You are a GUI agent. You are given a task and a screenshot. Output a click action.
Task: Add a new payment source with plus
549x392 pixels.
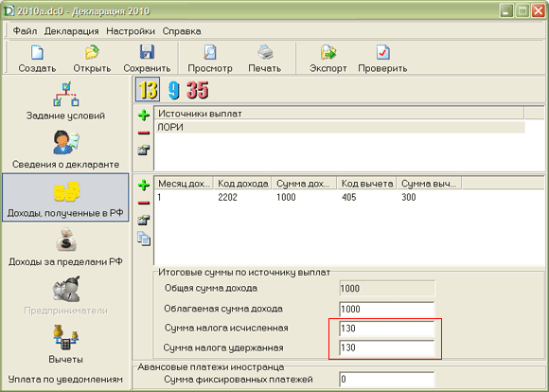144,115
